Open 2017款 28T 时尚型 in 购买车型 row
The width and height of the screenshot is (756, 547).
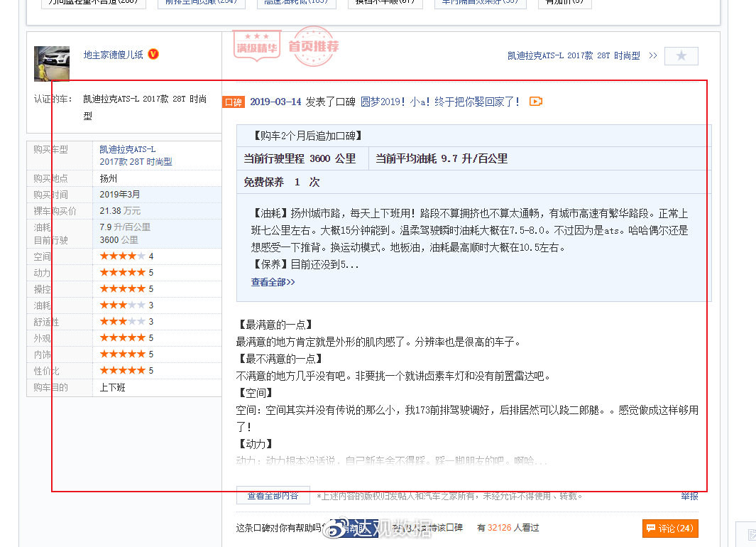(x=136, y=162)
